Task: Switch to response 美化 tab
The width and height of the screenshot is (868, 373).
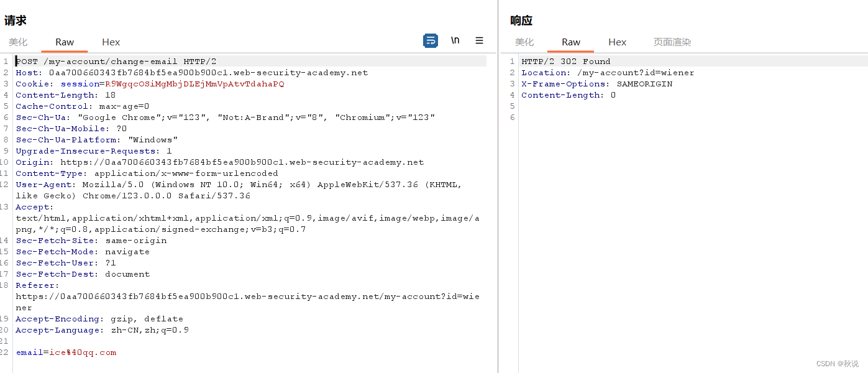Action: (x=524, y=42)
